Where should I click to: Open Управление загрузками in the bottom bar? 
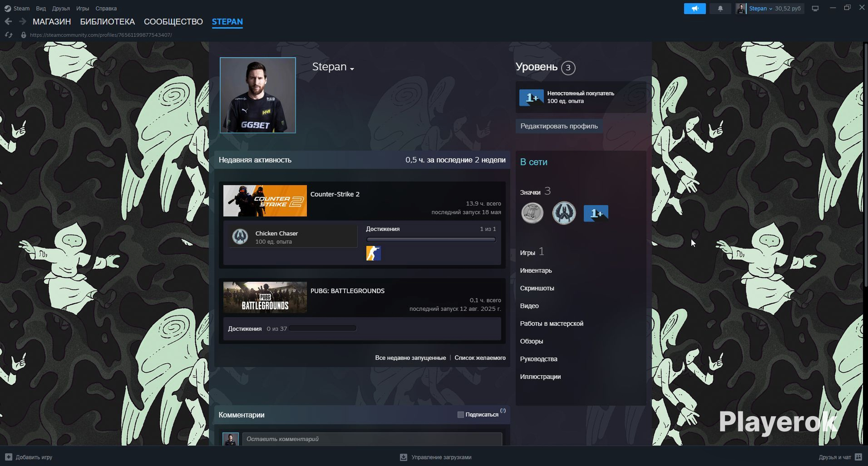click(436, 457)
